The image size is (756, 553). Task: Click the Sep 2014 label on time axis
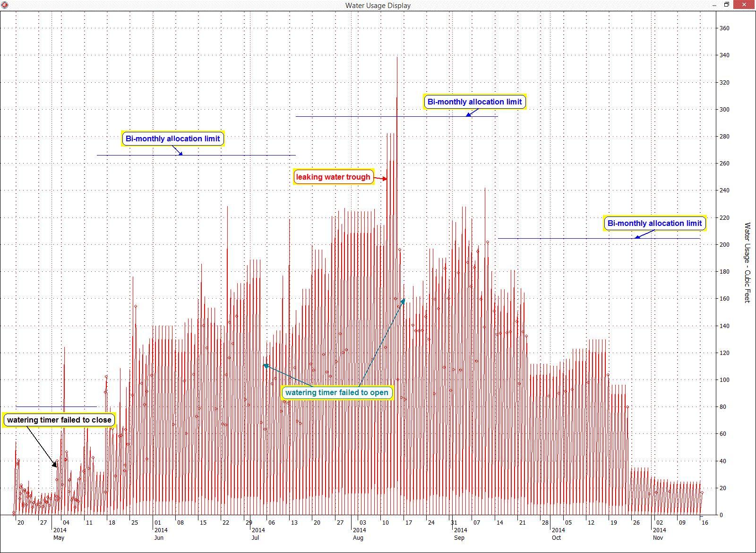click(459, 534)
